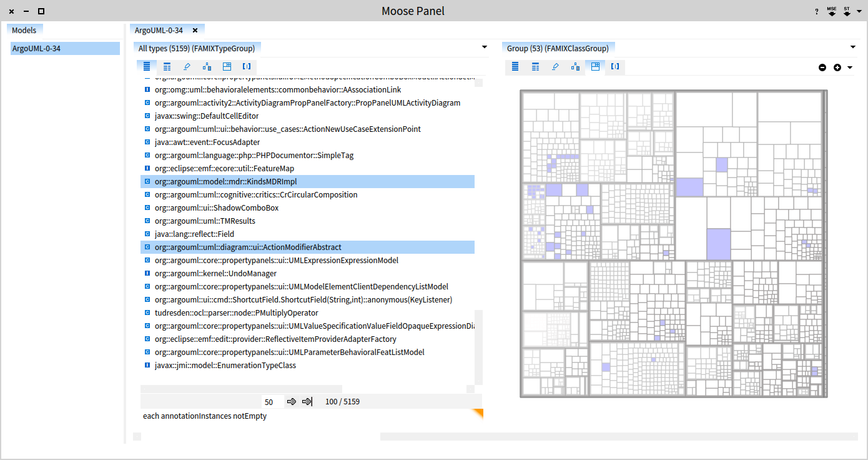868x460 pixels.
Task: Switch Group pane to simple list view
Action: point(515,66)
